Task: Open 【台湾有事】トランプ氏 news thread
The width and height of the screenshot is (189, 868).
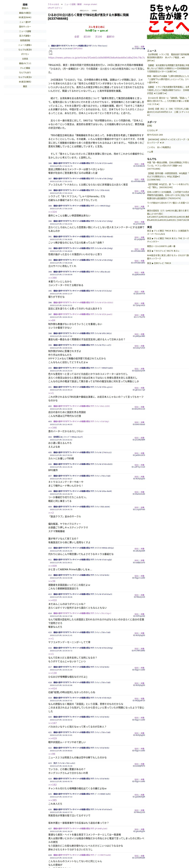Action: point(168,57)
